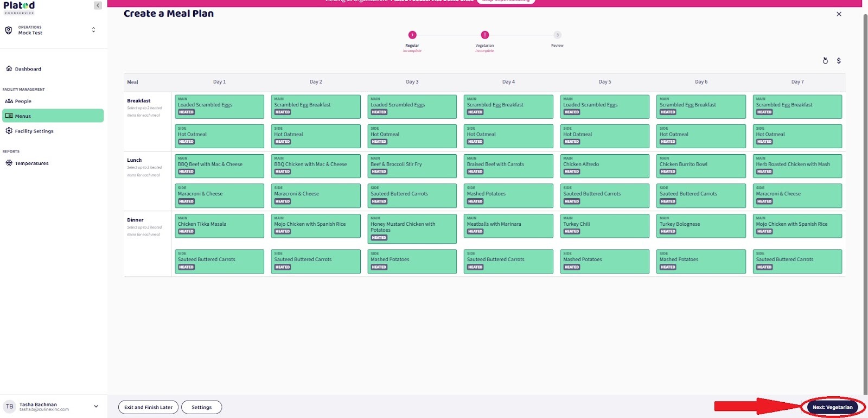
Task: Select Day 1 lunch BBQ Beef with Mac & Cheese
Action: click(x=219, y=166)
